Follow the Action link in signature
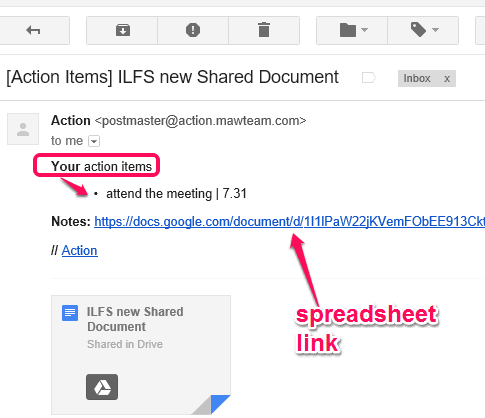 tap(79, 250)
